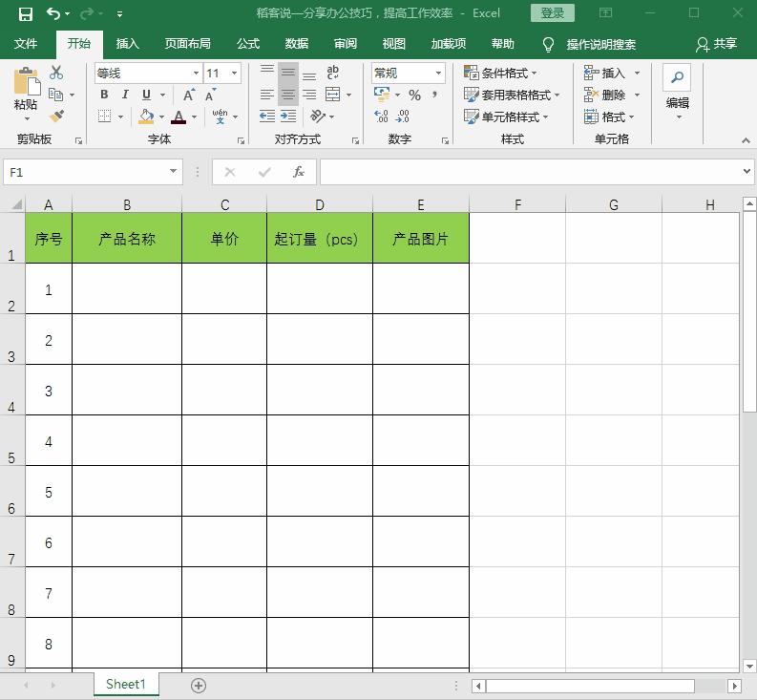Open the font size dropdown
The height and width of the screenshot is (700, 757).
pyautogui.click(x=234, y=73)
